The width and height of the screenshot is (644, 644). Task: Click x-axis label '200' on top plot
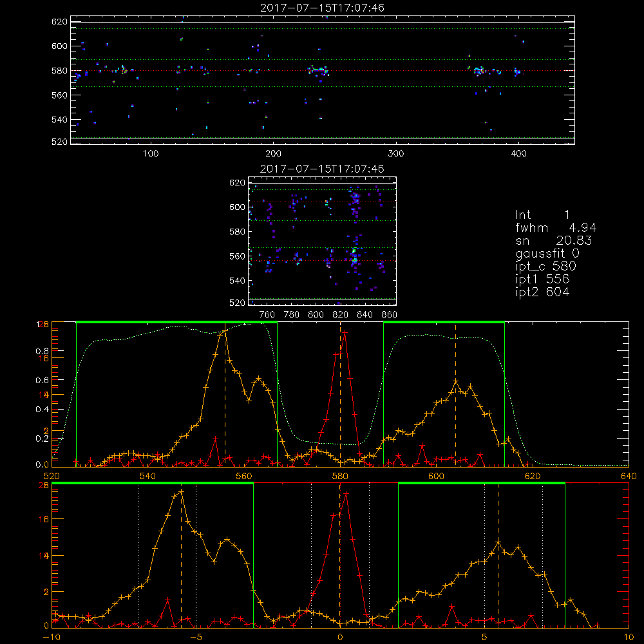[x=273, y=154]
